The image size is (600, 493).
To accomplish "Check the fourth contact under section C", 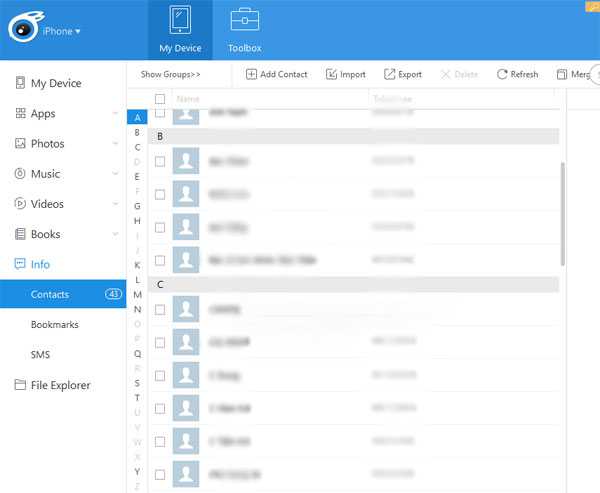I will [x=160, y=409].
